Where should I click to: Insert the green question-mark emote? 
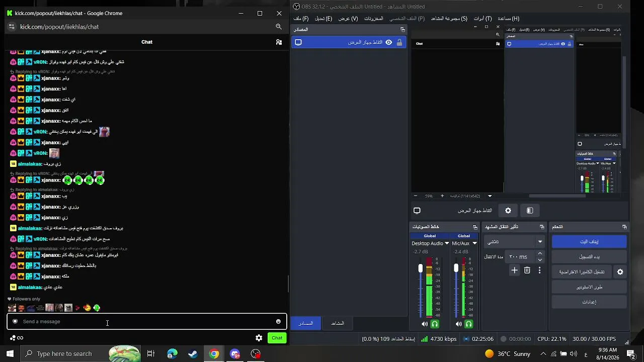[x=97, y=308]
